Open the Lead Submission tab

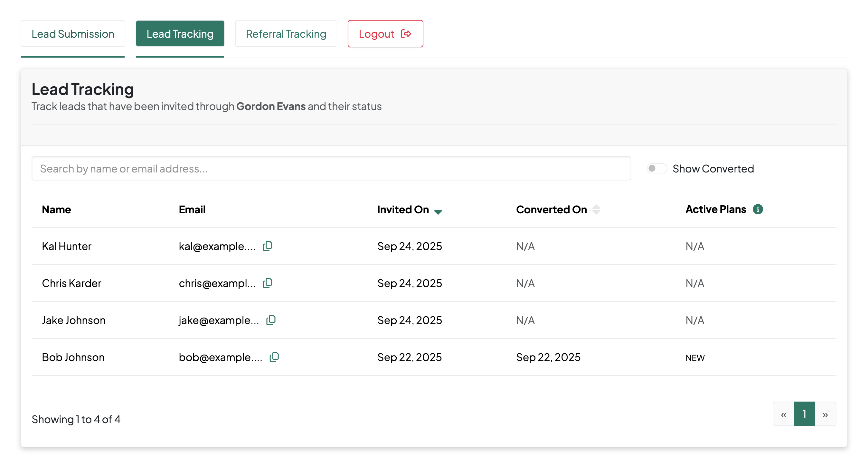(x=73, y=34)
